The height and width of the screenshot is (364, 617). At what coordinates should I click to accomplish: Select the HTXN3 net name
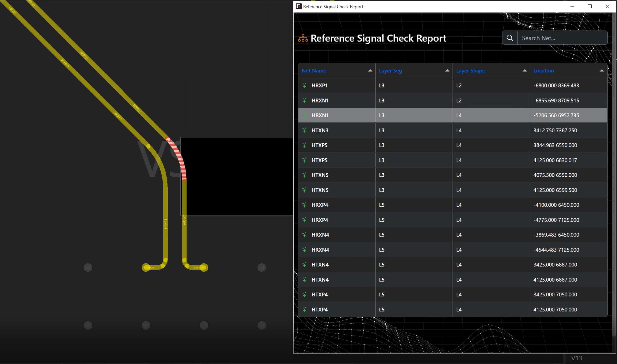[x=320, y=130]
